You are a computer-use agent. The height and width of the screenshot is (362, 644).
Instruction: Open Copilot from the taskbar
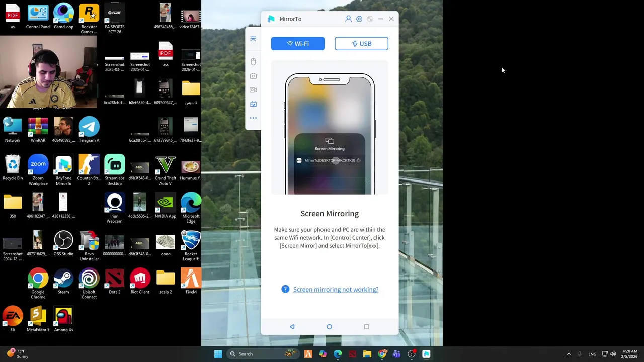tap(323, 354)
